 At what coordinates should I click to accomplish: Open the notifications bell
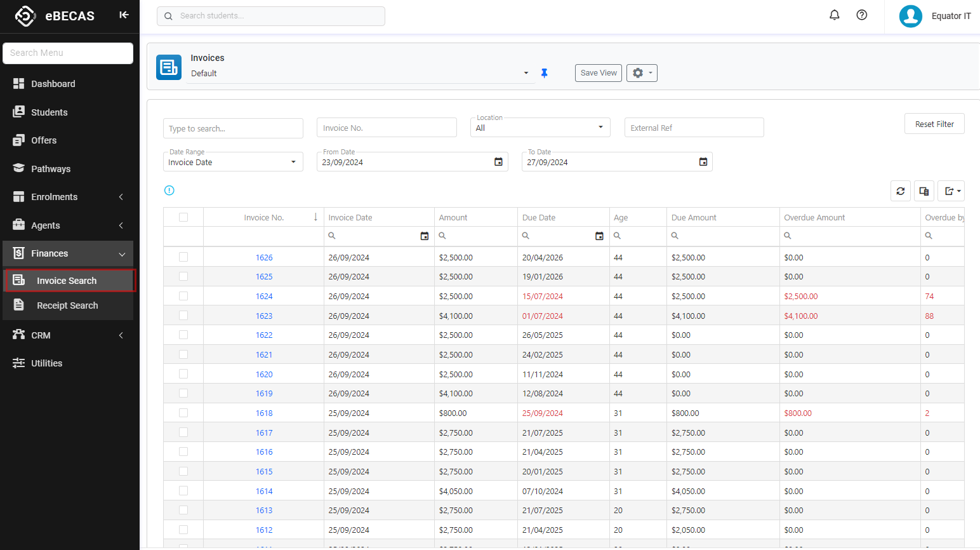(x=834, y=15)
